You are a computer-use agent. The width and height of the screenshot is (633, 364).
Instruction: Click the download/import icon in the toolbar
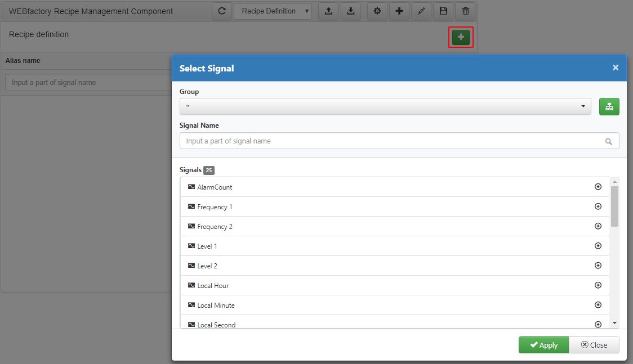tap(351, 11)
